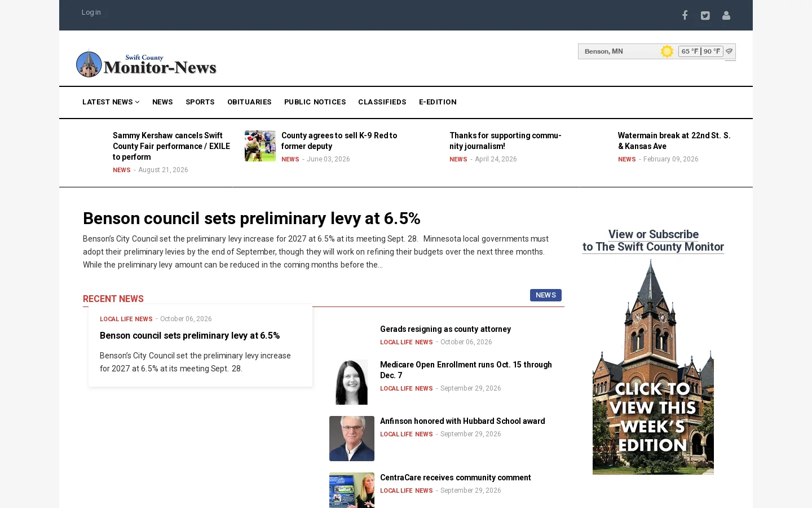Click the Medicare article woman portrait thumbnail
Image resolution: width=812 pixels, height=508 pixels.
coord(352,382)
